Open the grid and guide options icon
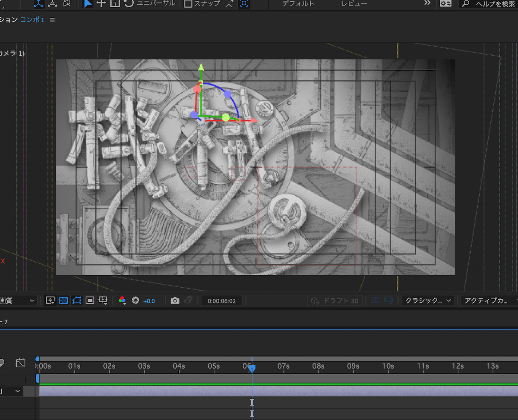Screen dimensions: 518x420 point(103,301)
